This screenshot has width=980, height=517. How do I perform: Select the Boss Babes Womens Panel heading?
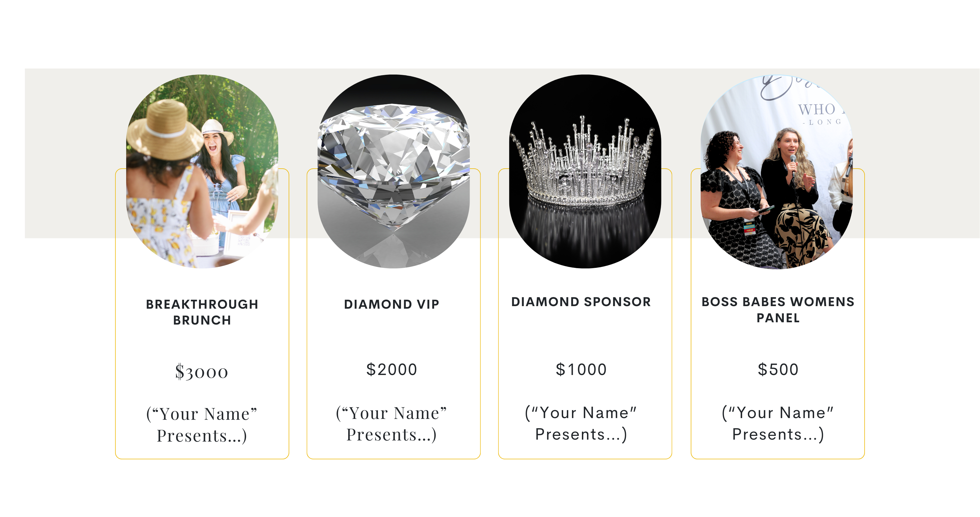click(778, 310)
